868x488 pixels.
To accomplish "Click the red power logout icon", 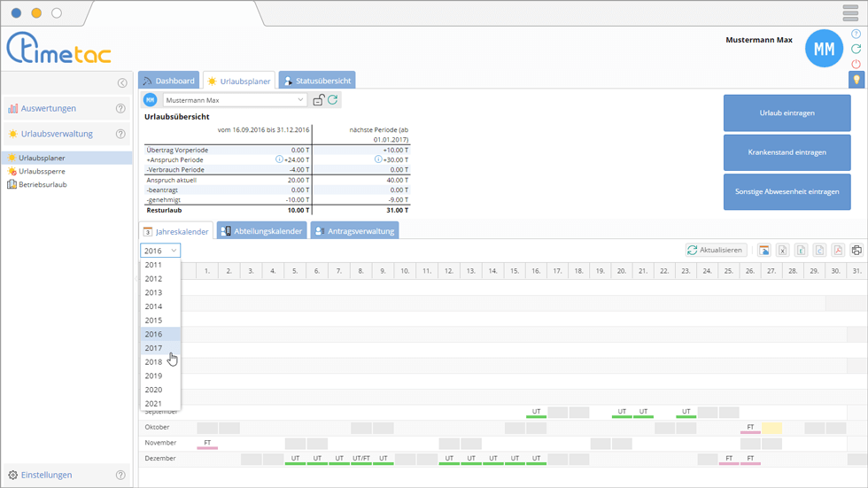I will pos(856,64).
